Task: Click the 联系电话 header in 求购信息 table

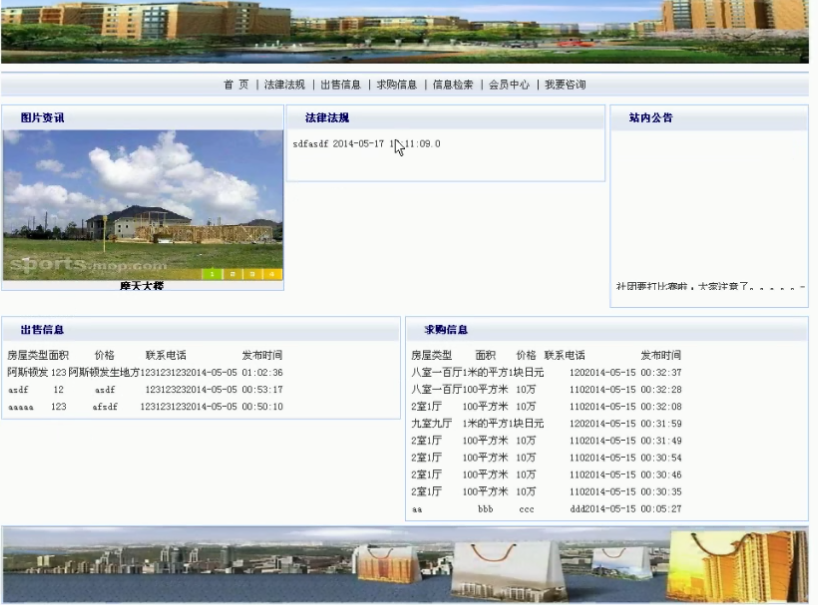Action: [x=564, y=355]
